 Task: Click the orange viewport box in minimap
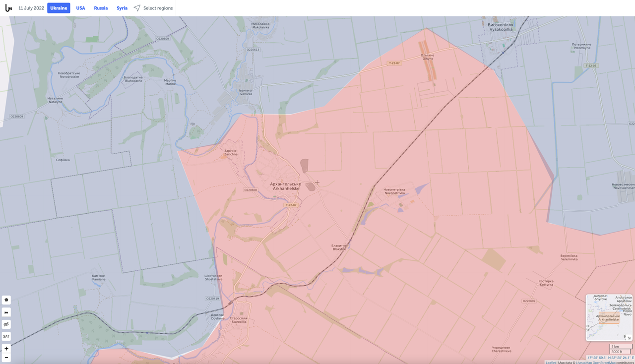(x=609, y=318)
